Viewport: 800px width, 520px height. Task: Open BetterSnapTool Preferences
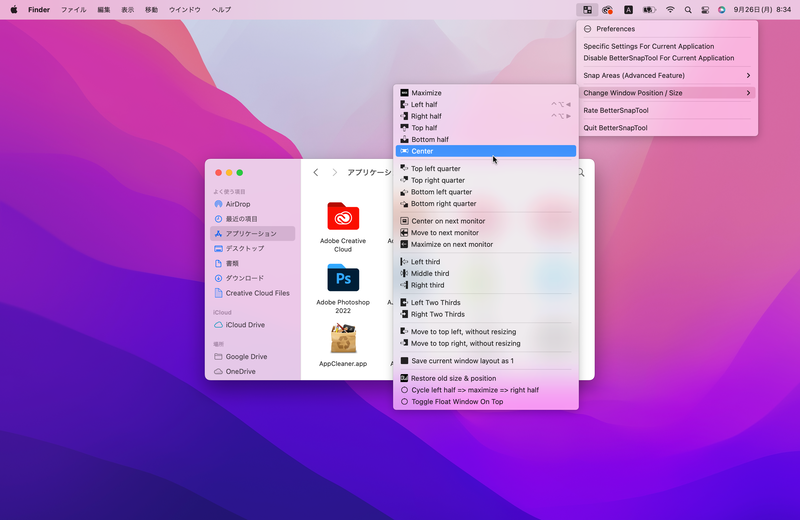[x=667, y=29]
